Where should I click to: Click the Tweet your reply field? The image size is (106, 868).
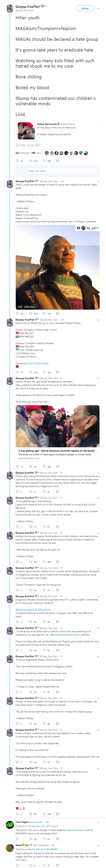pyautogui.click(x=62, y=171)
